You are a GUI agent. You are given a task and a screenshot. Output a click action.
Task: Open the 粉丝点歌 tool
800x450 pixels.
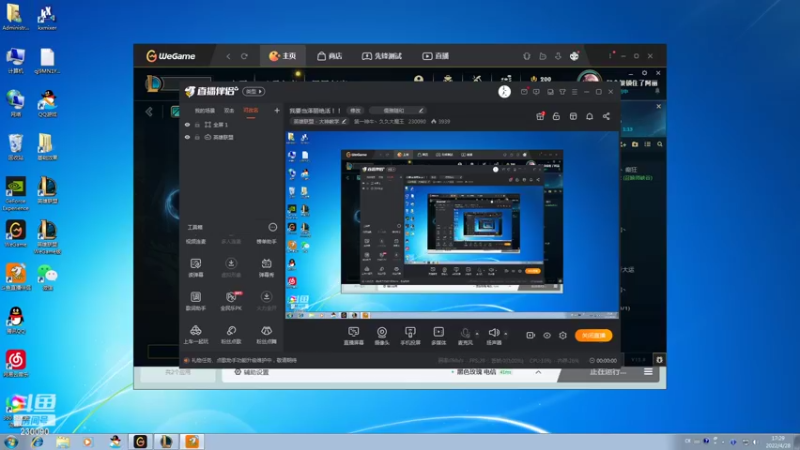tap(231, 335)
